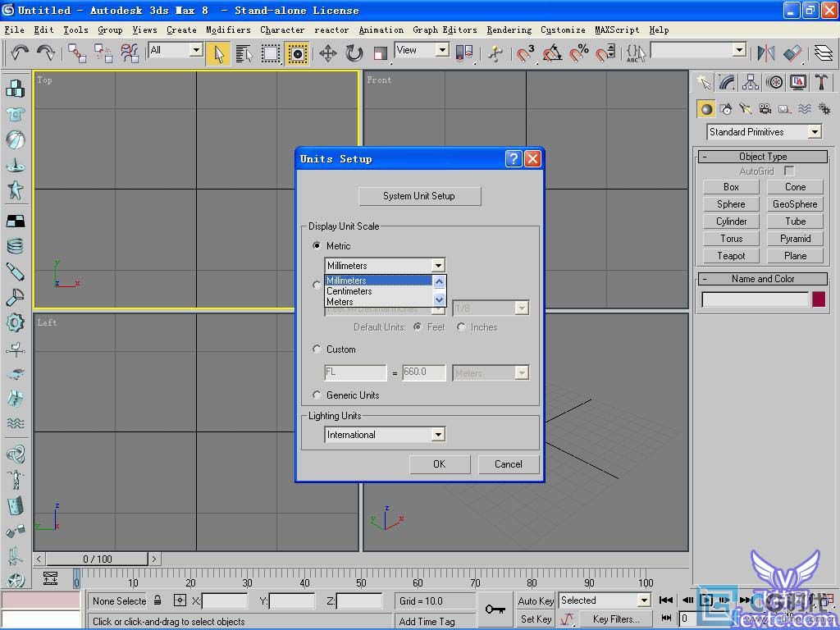Toggle Window/Crossing selection icon
This screenshot has width=840, height=630.
pos(297,53)
